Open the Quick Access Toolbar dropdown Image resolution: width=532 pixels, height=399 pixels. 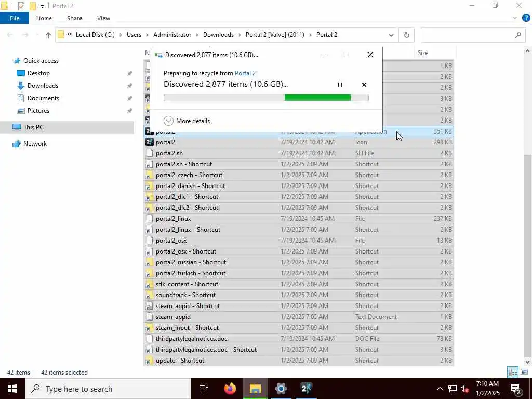click(42, 6)
